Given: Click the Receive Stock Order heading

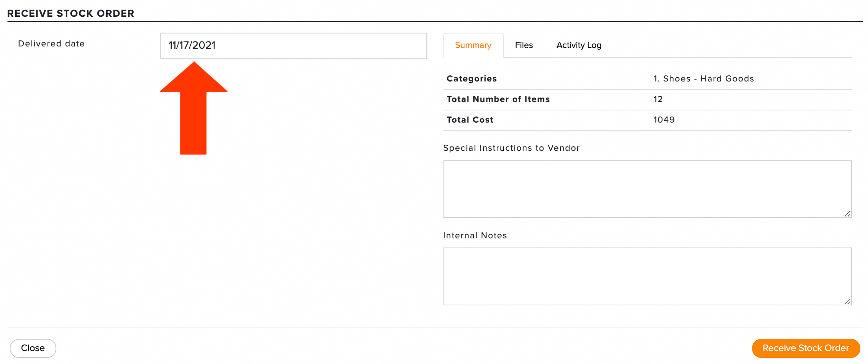Looking at the screenshot, I should point(70,13).
